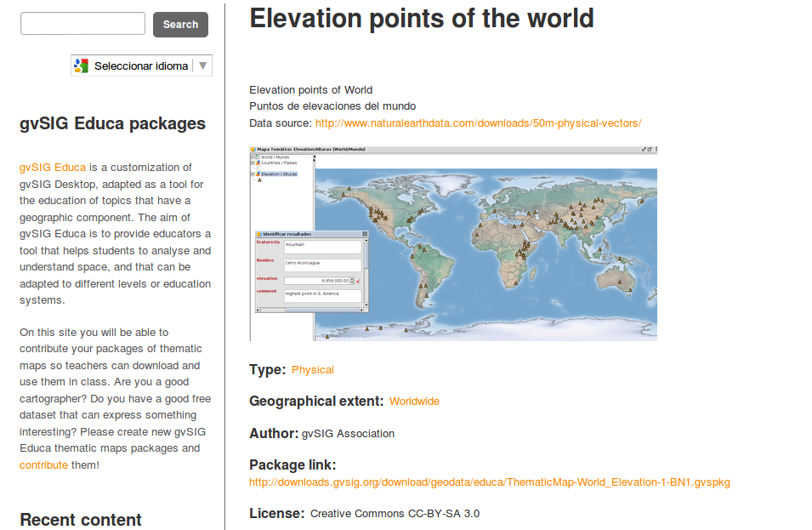Download the ThematicMap-World_Elevation package link
812x530 pixels.
click(489, 482)
